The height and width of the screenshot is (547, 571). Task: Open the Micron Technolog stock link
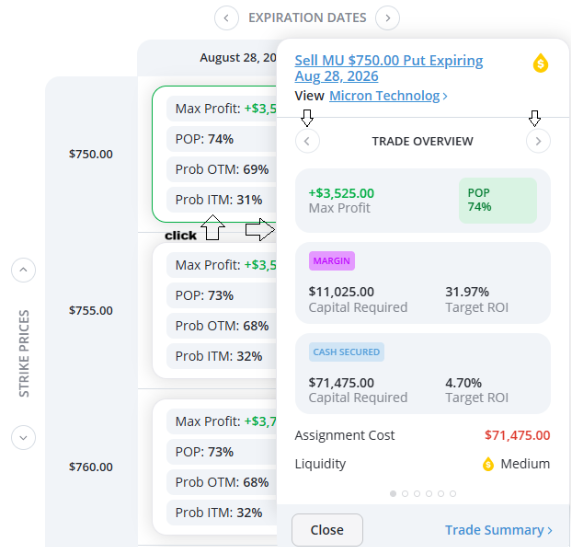coord(388,96)
